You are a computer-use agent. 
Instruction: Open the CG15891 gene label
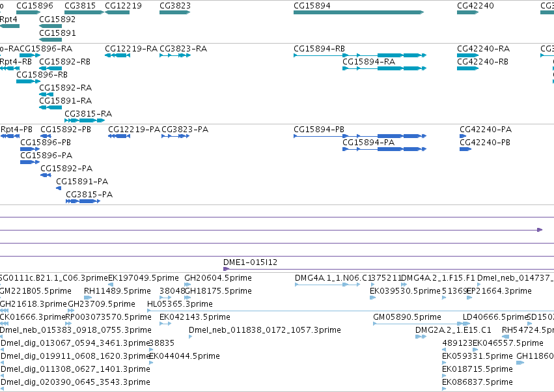tap(57, 33)
